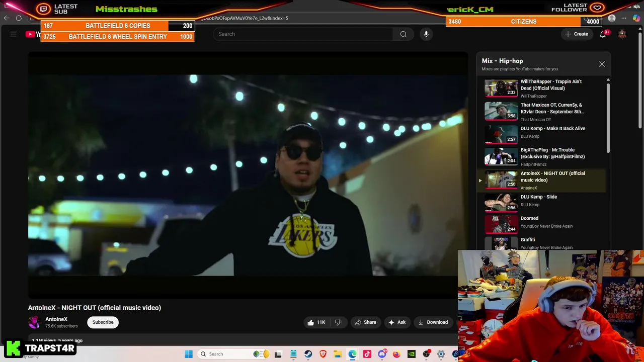
Task: Select AntoineX - NIGHT OUT playlist entry
Action: (x=542, y=180)
